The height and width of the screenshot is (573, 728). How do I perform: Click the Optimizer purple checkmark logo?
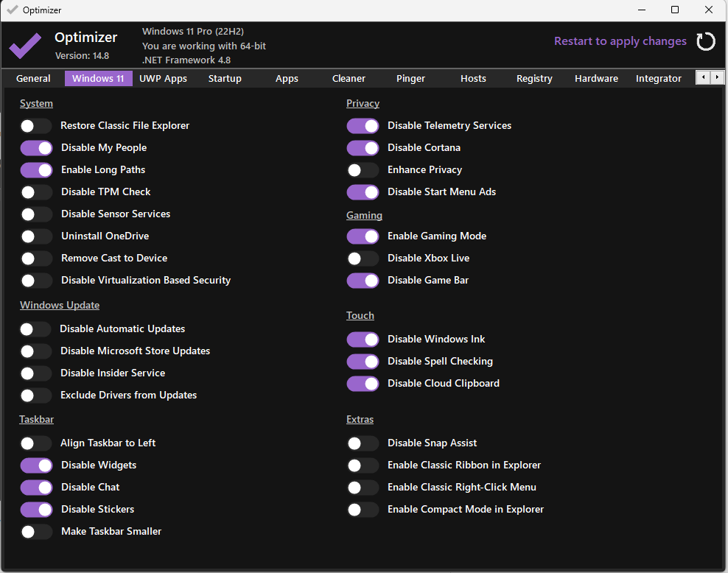click(25, 45)
